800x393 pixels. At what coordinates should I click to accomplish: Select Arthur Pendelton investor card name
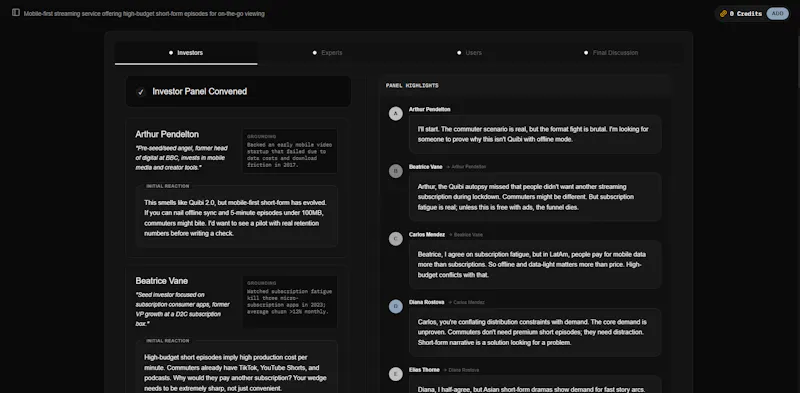pyautogui.click(x=167, y=134)
